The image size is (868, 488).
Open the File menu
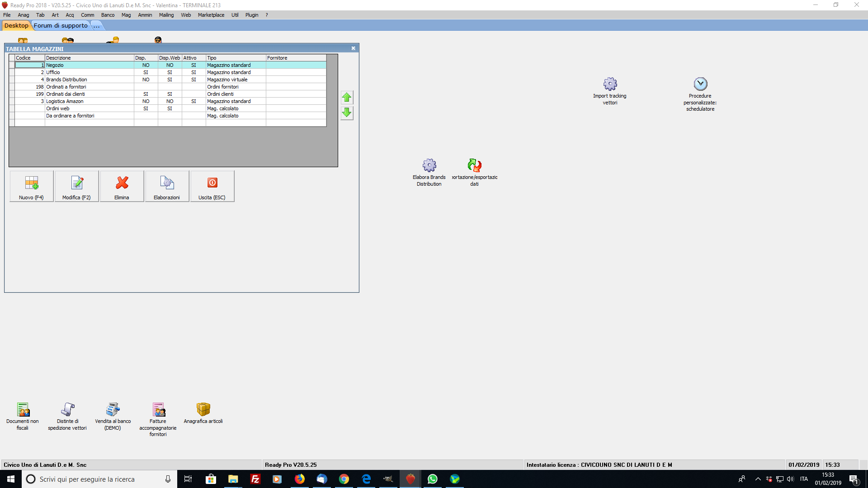tap(7, 15)
